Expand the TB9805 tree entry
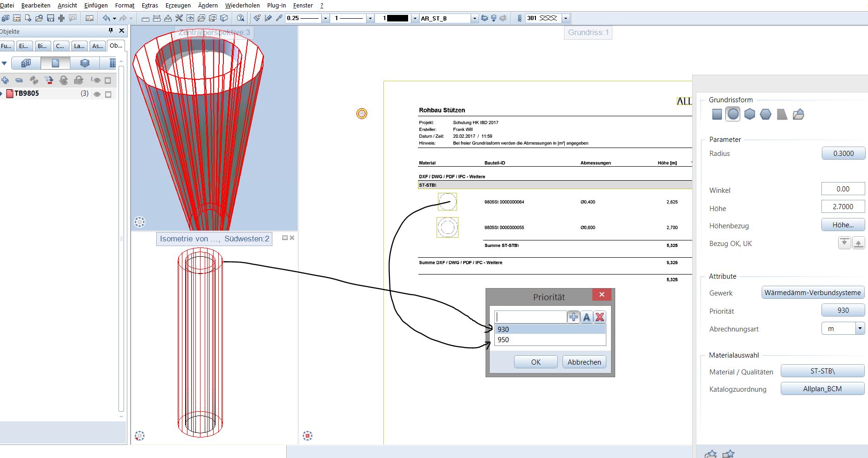The image size is (868, 458). click(2, 93)
